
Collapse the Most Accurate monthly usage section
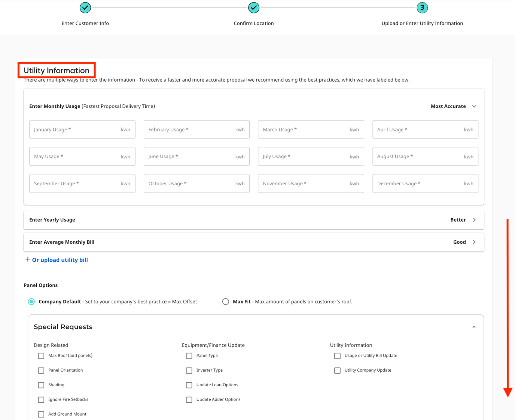pos(474,106)
